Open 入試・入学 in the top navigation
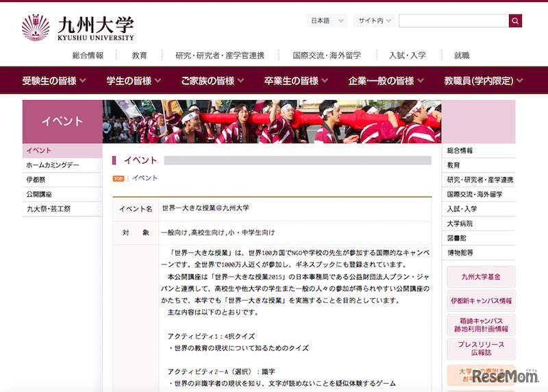The image size is (548, 392). (x=408, y=56)
